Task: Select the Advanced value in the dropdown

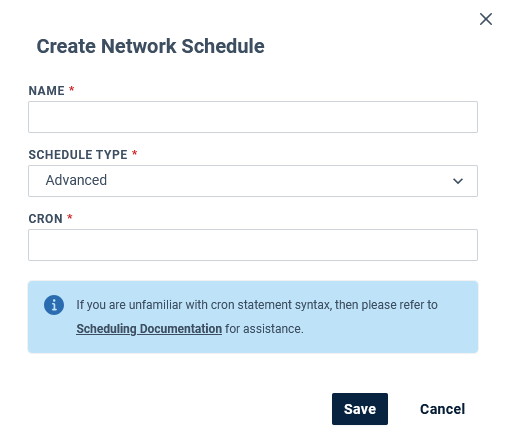Action: (76, 180)
